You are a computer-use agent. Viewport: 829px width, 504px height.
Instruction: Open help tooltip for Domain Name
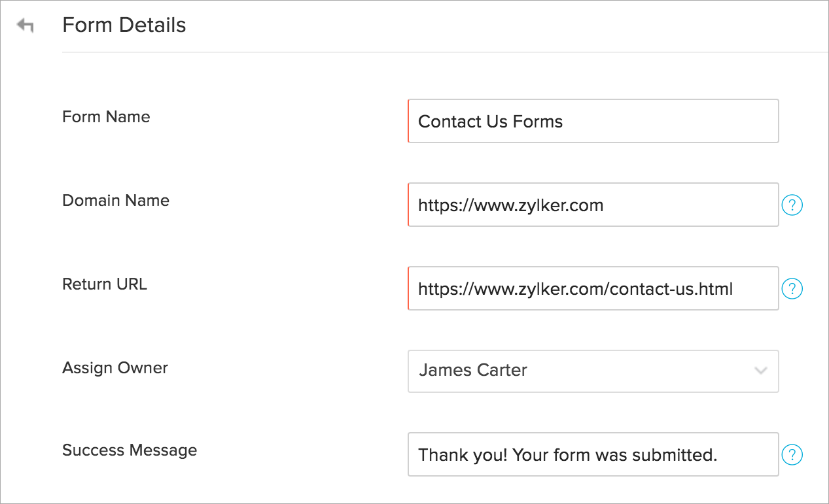[792, 205]
